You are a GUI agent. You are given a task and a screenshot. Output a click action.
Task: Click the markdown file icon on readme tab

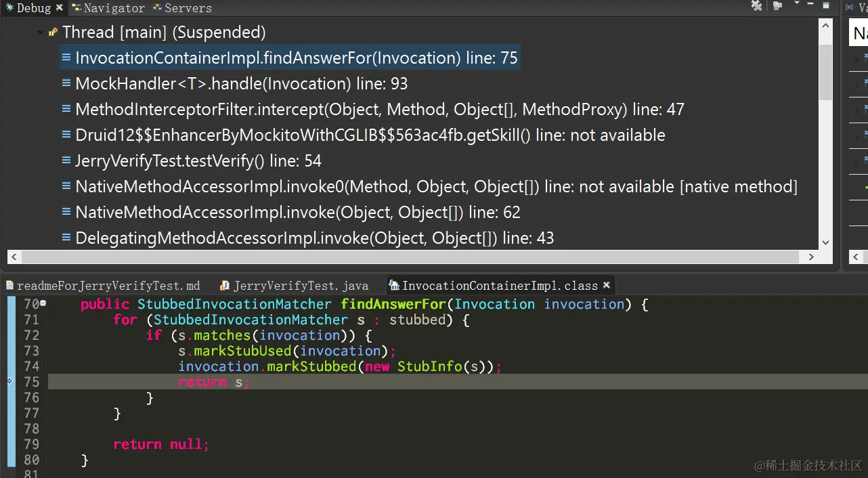pos(10,286)
